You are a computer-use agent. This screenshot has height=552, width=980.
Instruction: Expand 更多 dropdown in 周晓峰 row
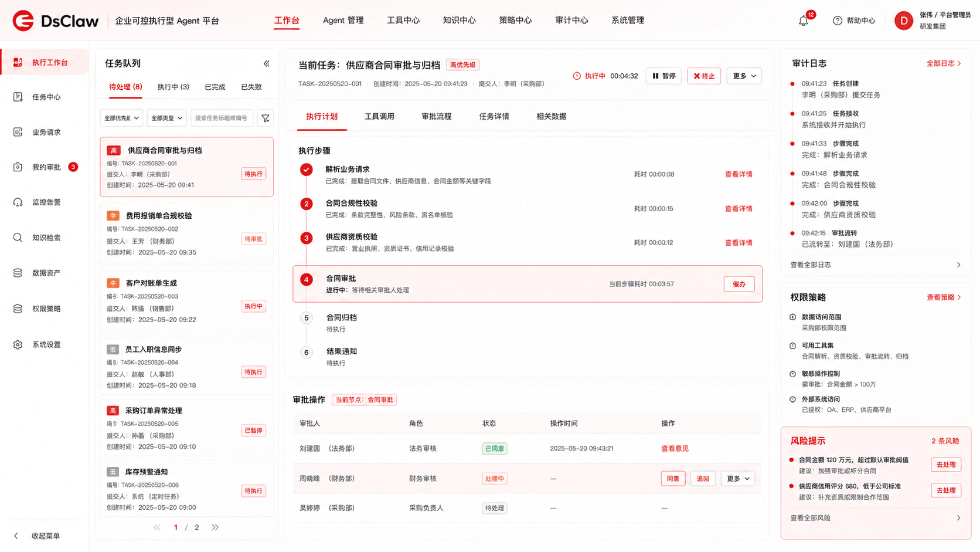click(737, 479)
